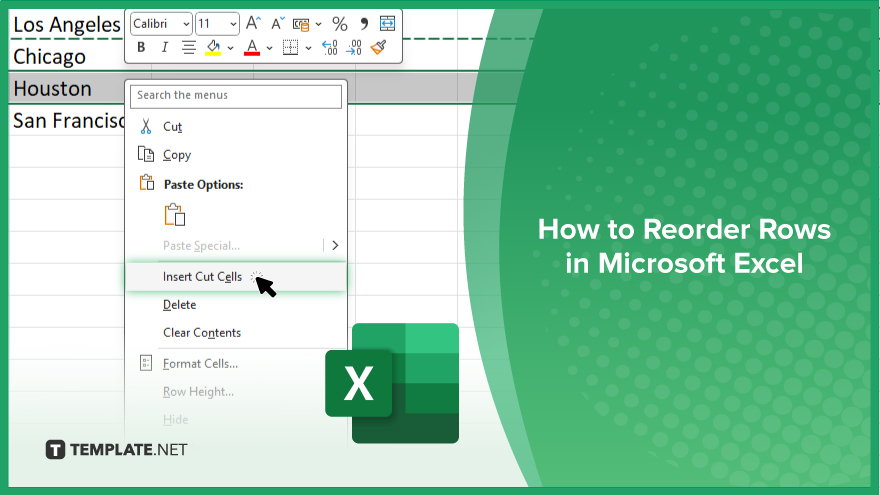Open the Calibri font name dropdown
This screenshot has height=495, width=880.
tap(186, 24)
